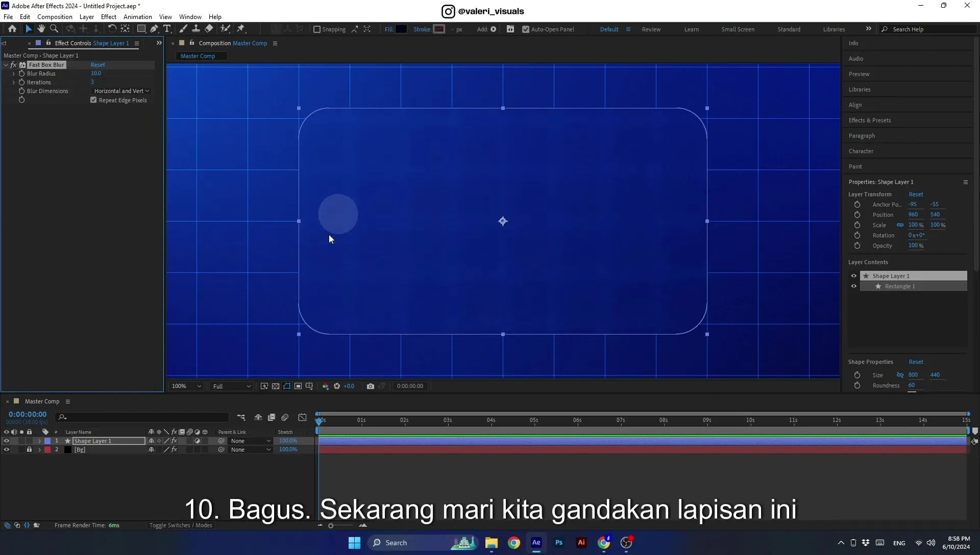Viewport: 980px width, 555px height.
Task: Open the Animation menu
Action: click(x=138, y=17)
